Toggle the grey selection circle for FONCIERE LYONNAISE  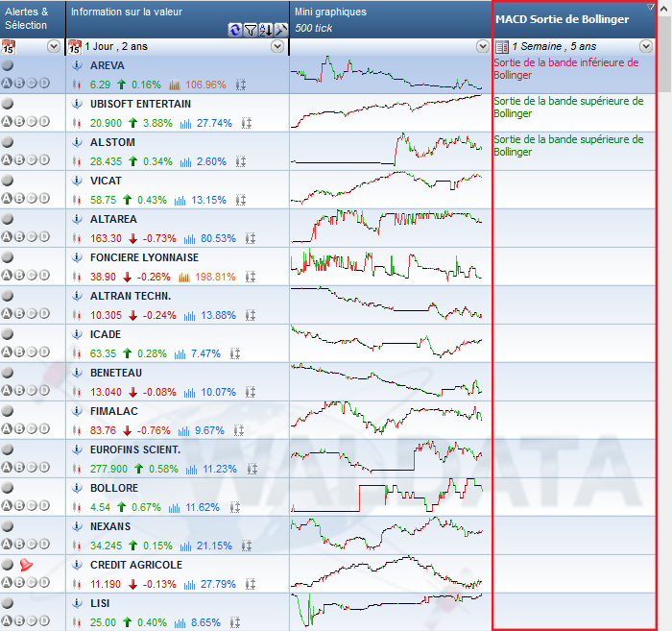(x=8, y=257)
